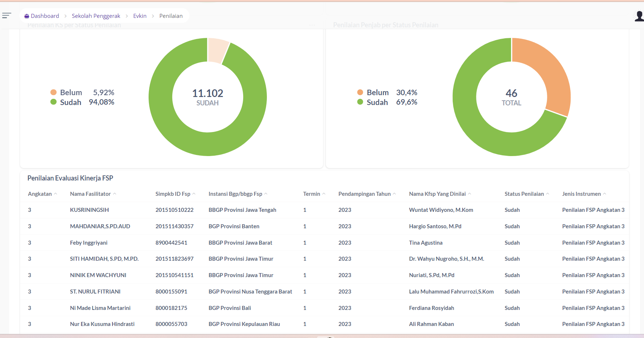Viewport: 644px width, 338px height.
Task: Sort by Instansi Bgp/bbgp Fsp column arrow
Action: 266,194
